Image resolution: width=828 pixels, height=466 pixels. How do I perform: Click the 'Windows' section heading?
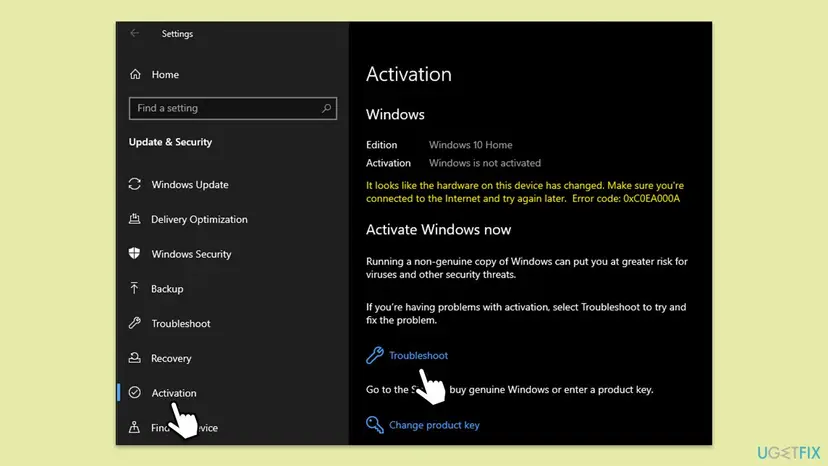click(x=395, y=115)
